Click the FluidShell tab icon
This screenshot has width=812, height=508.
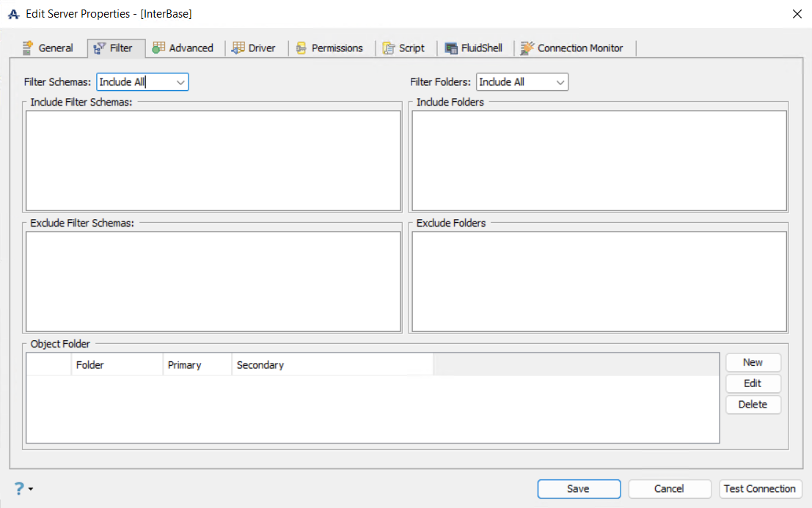[x=451, y=48]
